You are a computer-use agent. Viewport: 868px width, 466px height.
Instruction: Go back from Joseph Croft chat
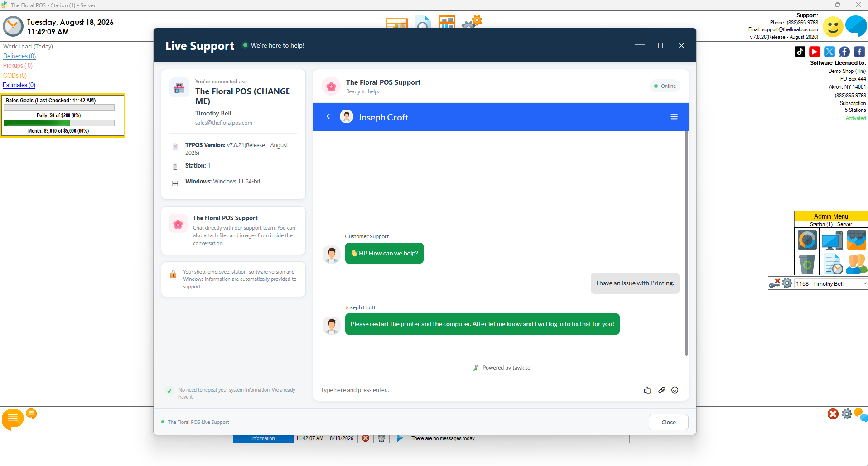click(328, 117)
